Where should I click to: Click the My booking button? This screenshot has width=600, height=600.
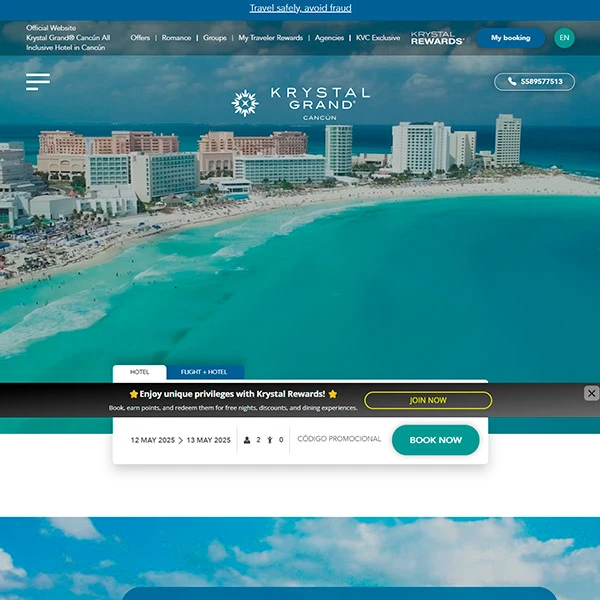[510, 38]
